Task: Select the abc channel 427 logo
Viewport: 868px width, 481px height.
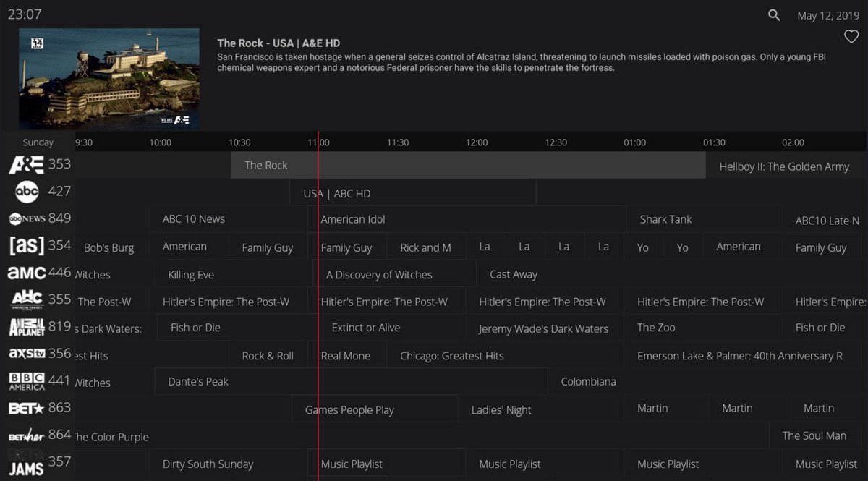Action: [x=27, y=192]
